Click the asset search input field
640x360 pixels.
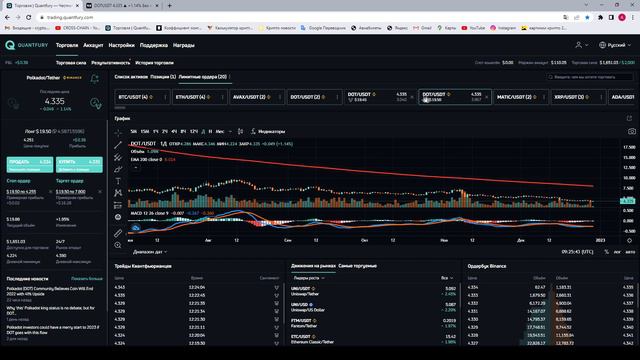click(x=590, y=77)
